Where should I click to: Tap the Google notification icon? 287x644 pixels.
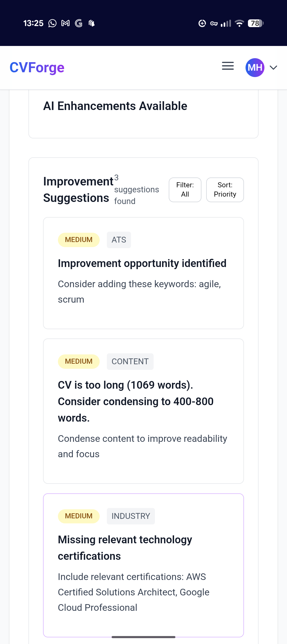pos(79,23)
